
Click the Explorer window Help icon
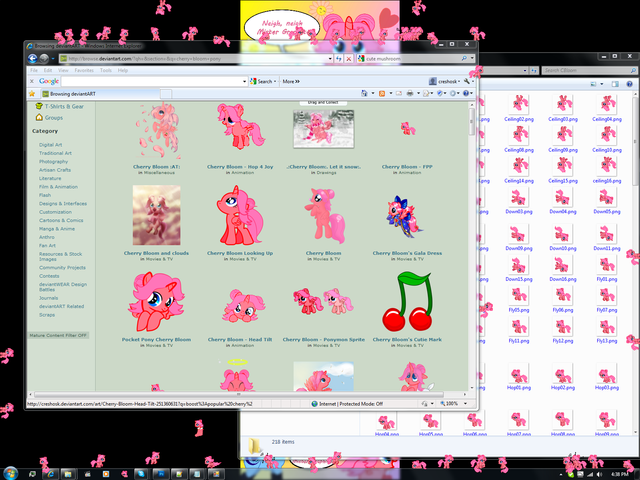pos(629,84)
